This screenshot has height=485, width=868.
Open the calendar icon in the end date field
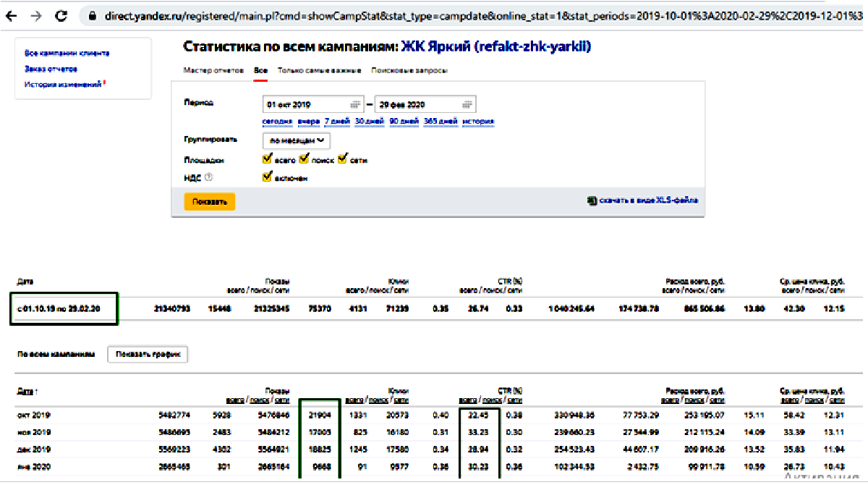[466, 104]
